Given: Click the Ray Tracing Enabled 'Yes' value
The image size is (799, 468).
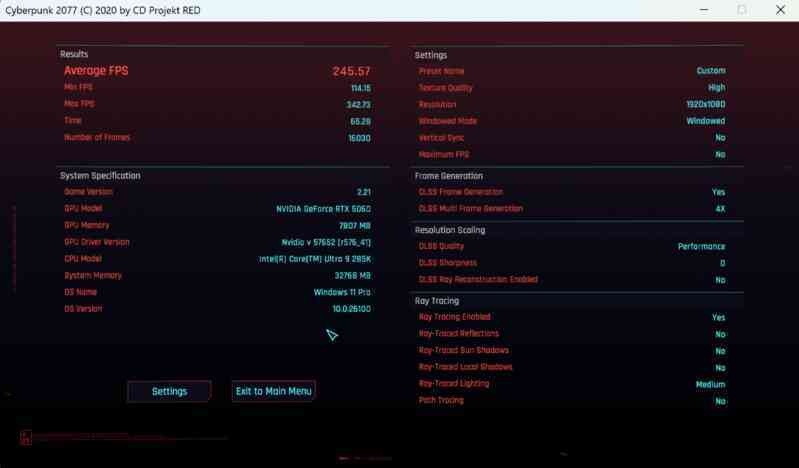Looking at the screenshot, I should pos(718,318).
